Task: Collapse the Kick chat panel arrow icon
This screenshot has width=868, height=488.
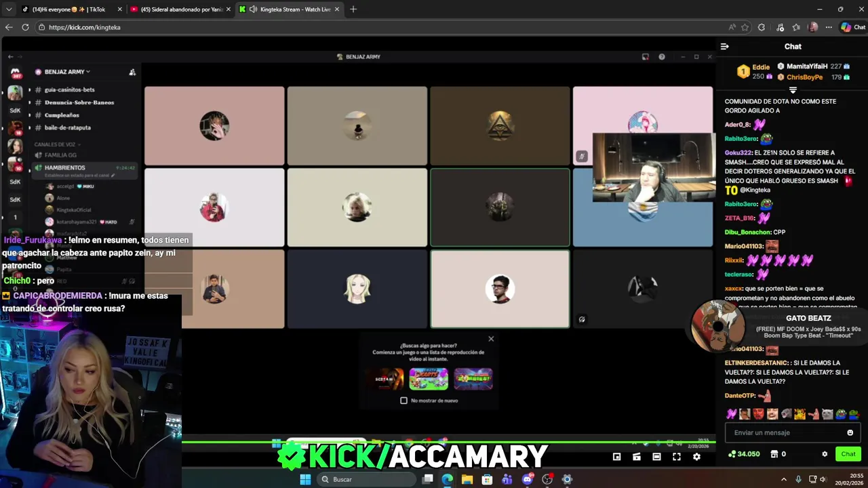Action: tap(724, 46)
